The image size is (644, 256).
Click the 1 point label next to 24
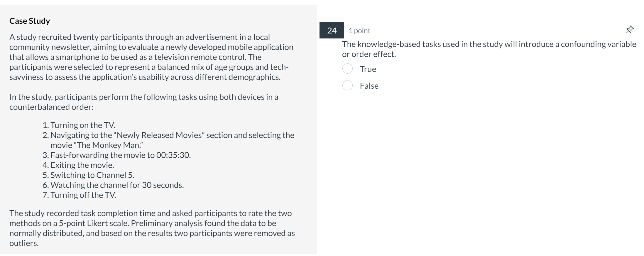359,30
